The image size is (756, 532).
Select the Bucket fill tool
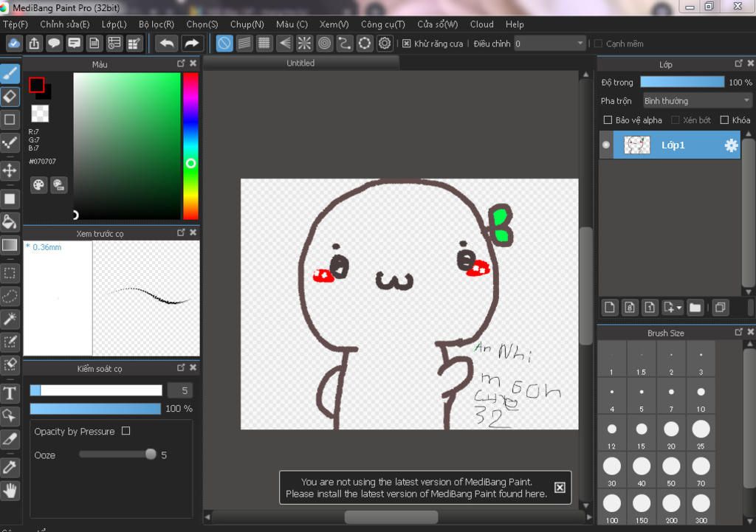pos(10,221)
